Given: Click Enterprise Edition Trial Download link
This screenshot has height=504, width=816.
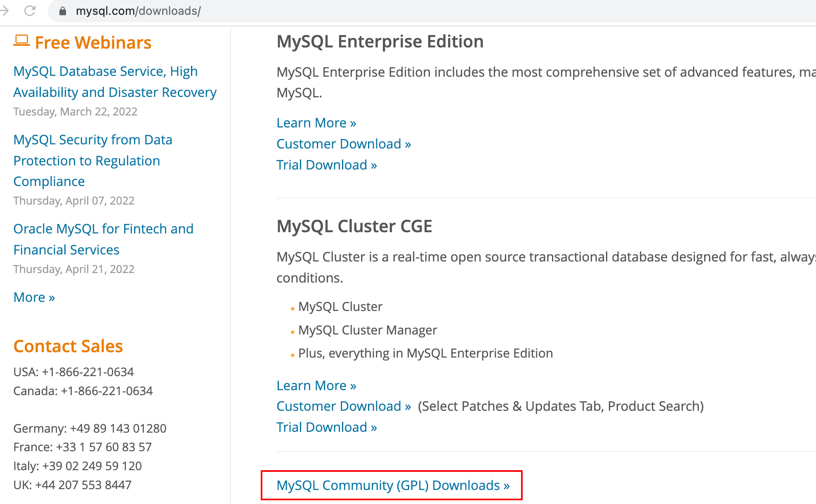Looking at the screenshot, I should tap(326, 165).
